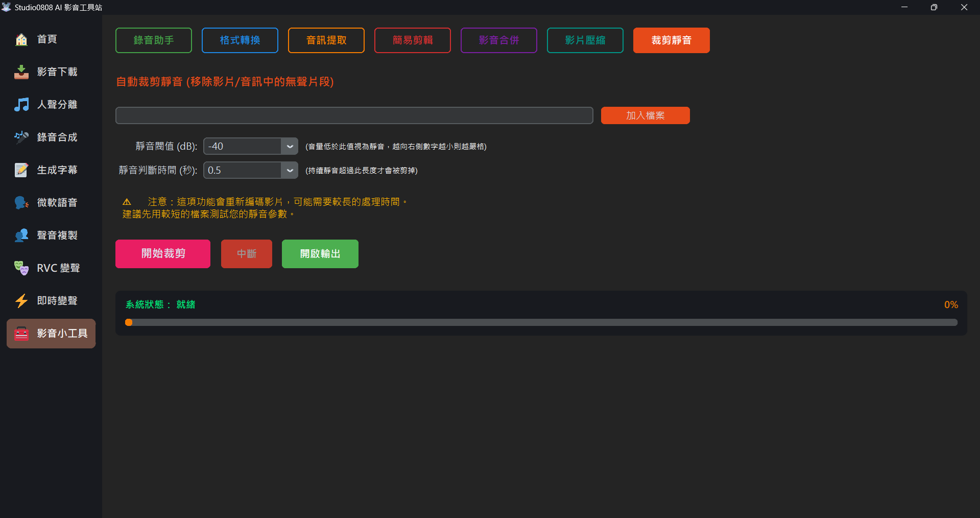The height and width of the screenshot is (518, 980).
Task: Click the 持續靜音超過此長度 hint text
Action: (x=362, y=171)
